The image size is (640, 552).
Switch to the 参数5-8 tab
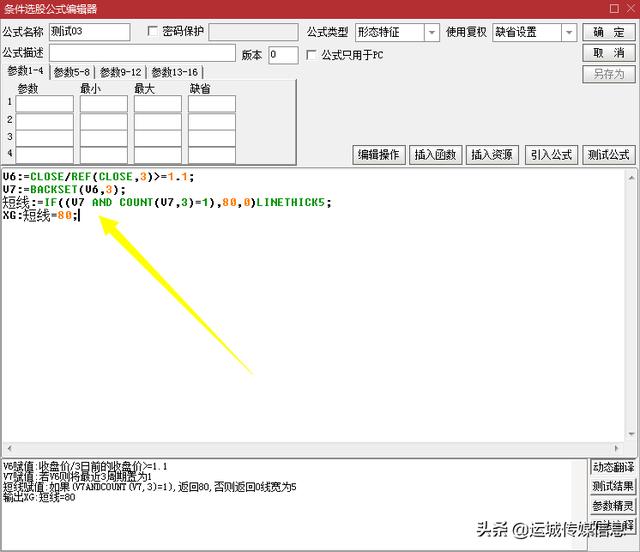click(x=72, y=72)
